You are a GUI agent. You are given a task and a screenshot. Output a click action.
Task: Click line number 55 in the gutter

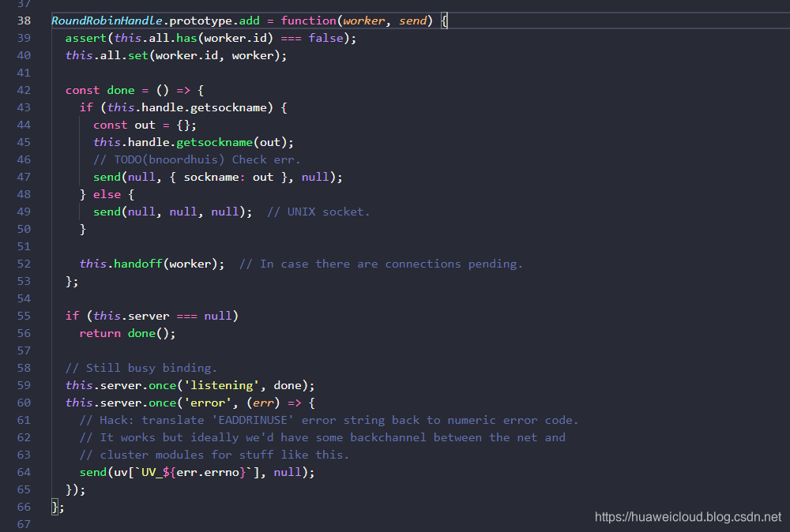(x=24, y=316)
